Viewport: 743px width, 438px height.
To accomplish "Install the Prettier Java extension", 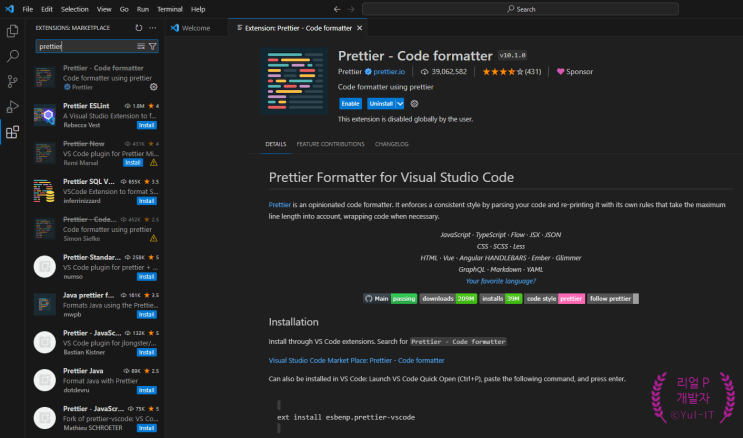I will pos(147,390).
